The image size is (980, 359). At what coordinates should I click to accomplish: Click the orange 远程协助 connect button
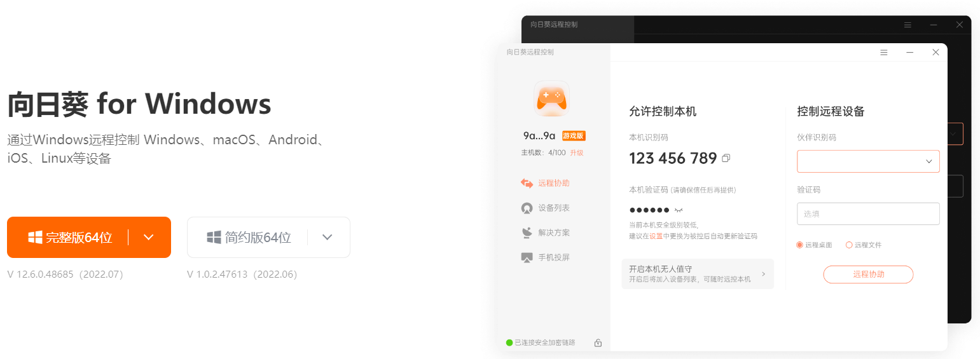(x=868, y=274)
